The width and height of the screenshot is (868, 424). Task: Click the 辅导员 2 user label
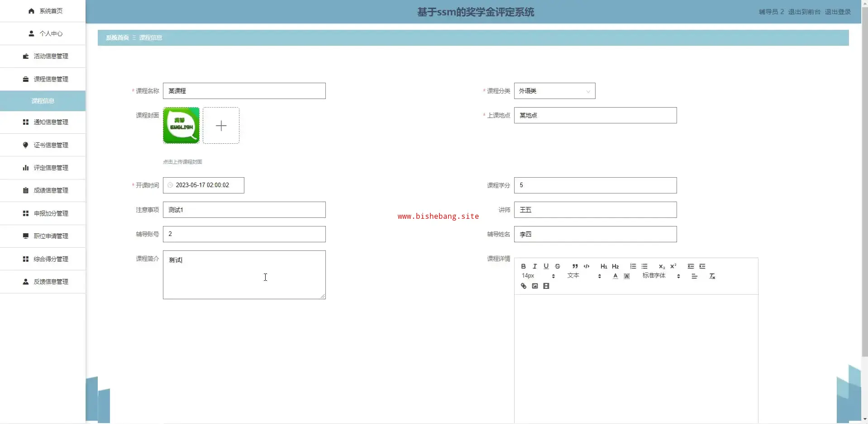click(x=771, y=12)
